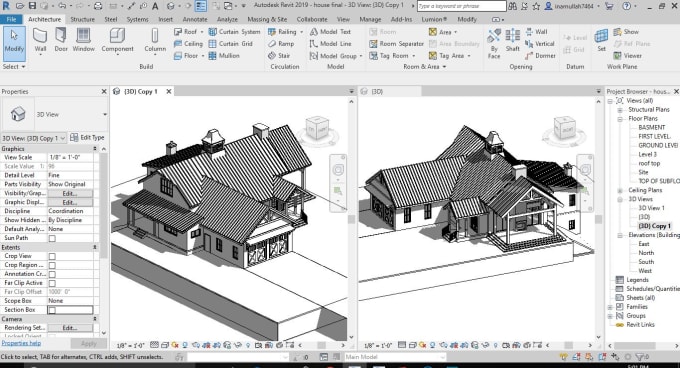Viewport: 680px width, 368px height.
Task: Click the Modify tool
Action: 14,43
